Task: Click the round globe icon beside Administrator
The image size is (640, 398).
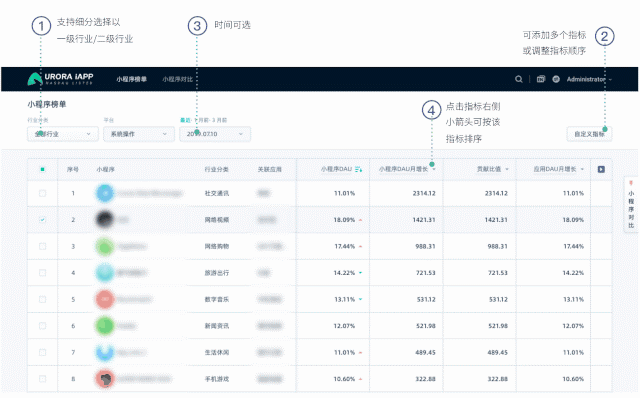Action: pyautogui.click(x=556, y=79)
